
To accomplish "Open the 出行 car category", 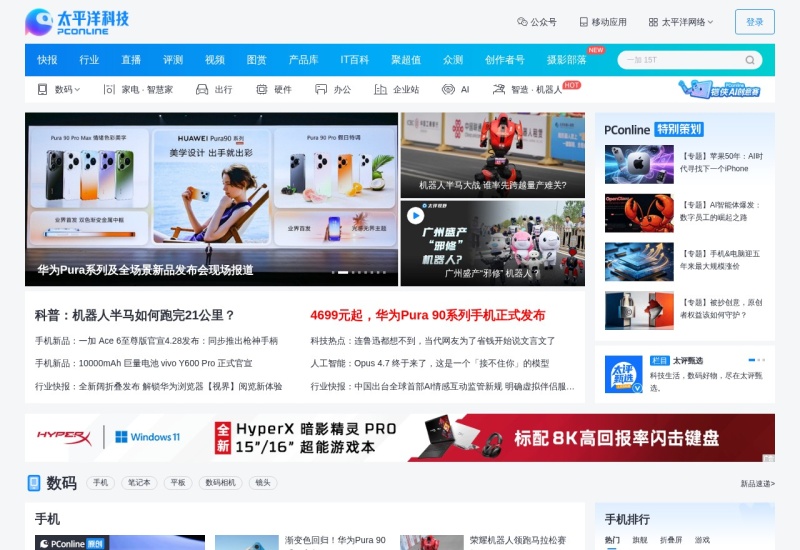I will click(214, 89).
